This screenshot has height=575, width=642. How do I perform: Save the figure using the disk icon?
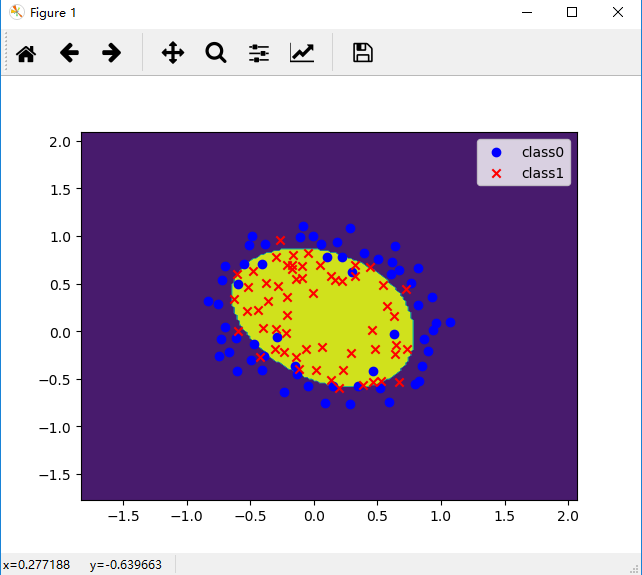click(363, 53)
